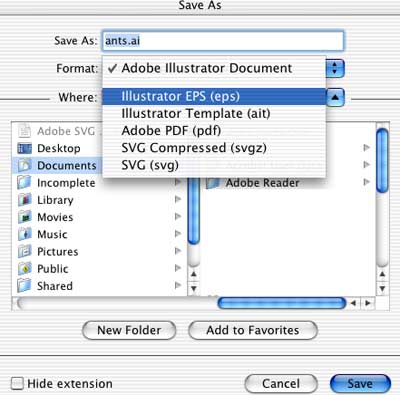Click the New Folder button
Screen dimensions: 400x395
tap(129, 330)
